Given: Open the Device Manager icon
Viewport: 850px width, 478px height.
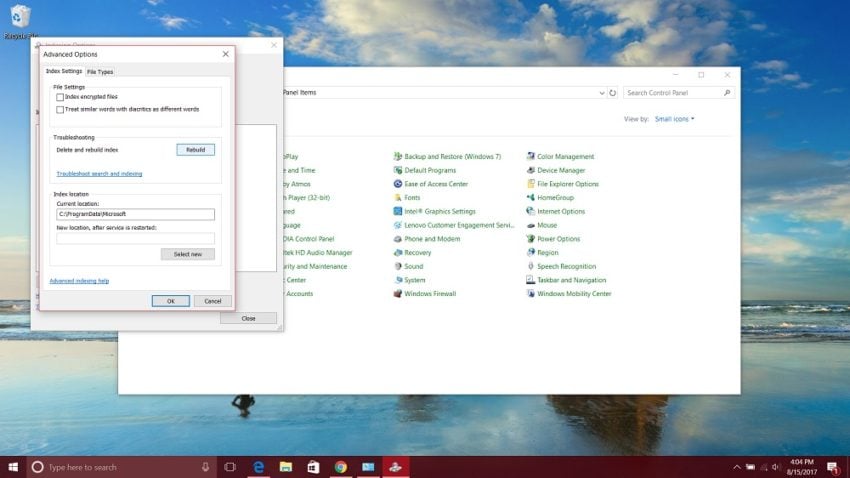Looking at the screenshot, I should click(x=530, y=170).
